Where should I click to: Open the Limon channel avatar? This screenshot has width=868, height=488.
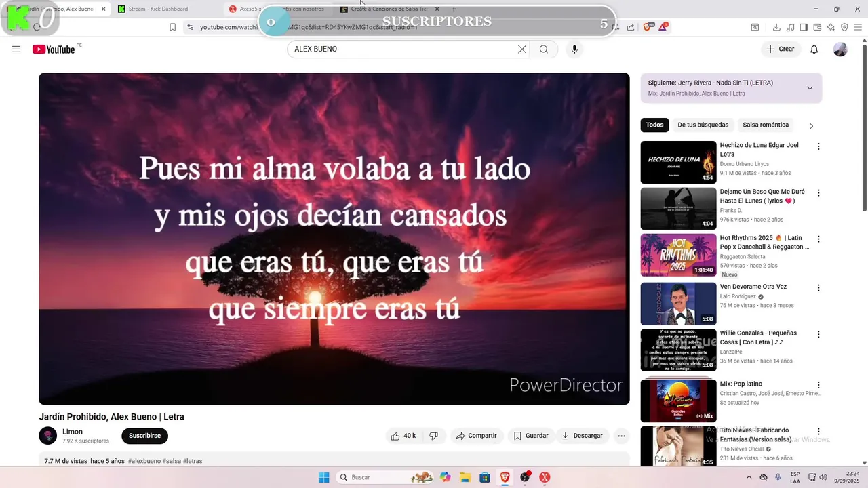[47, 436]
